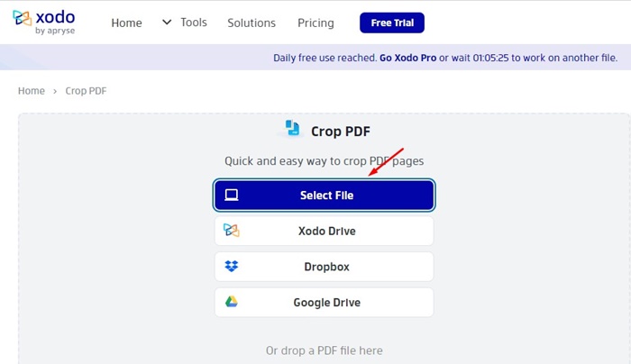Go to the Pricing page
Viewport: 631px width, 364px height.
315,23
